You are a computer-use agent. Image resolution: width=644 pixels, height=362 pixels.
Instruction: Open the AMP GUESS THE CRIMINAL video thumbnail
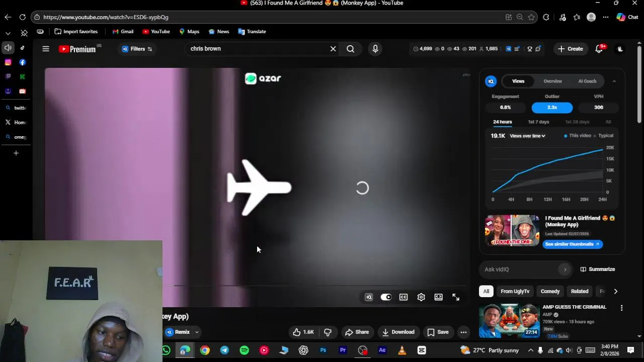[509, 321]
